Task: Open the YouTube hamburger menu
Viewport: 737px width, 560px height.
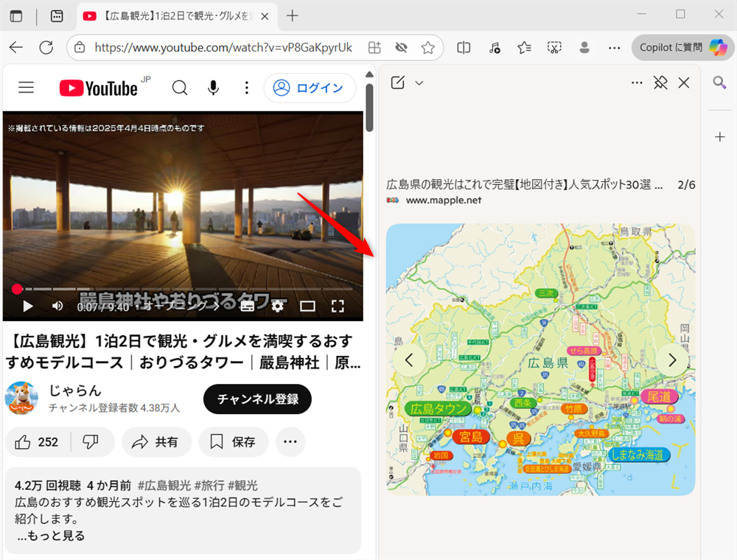Action: coord(26,88)
